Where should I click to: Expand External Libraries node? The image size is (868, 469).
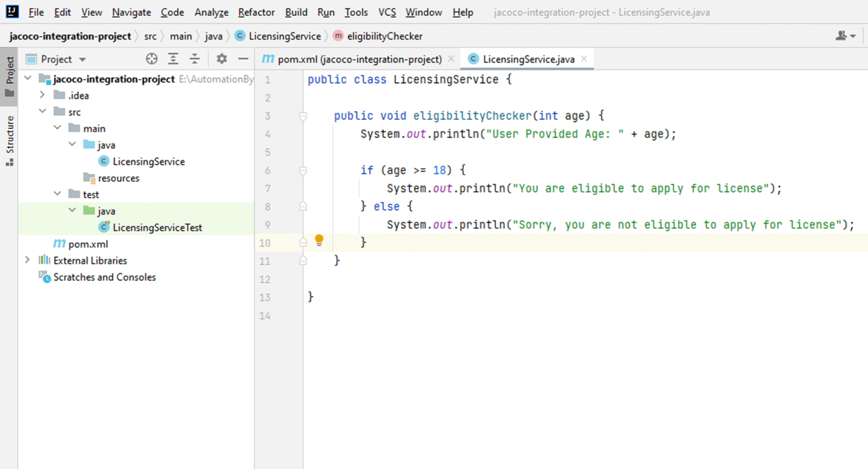pyautogui.click(x=27, y=260)
